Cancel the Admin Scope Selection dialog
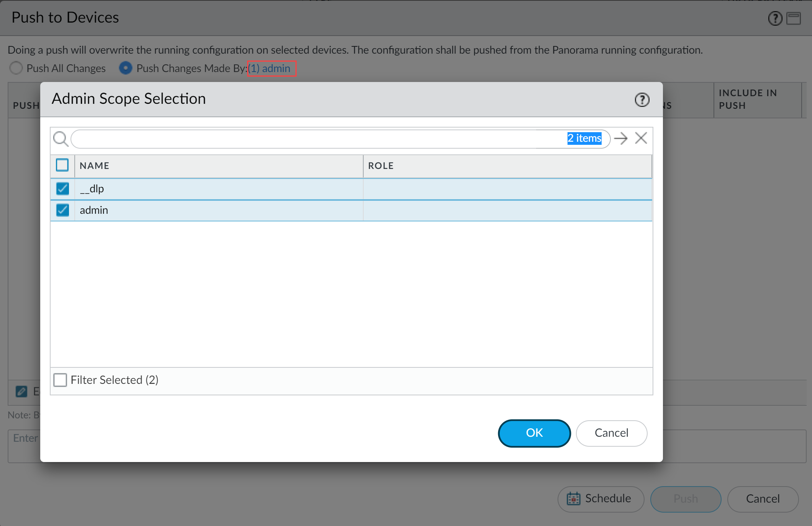 [611, 433]
